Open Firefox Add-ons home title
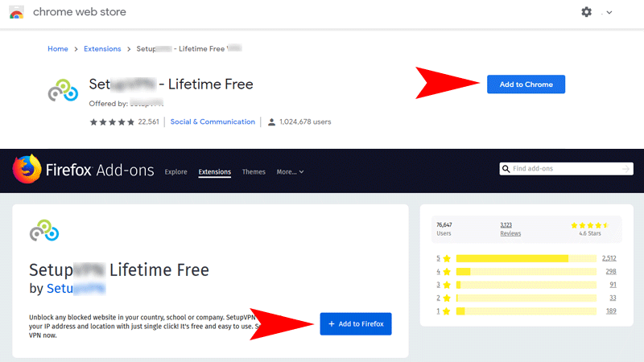 coord(100,170)
